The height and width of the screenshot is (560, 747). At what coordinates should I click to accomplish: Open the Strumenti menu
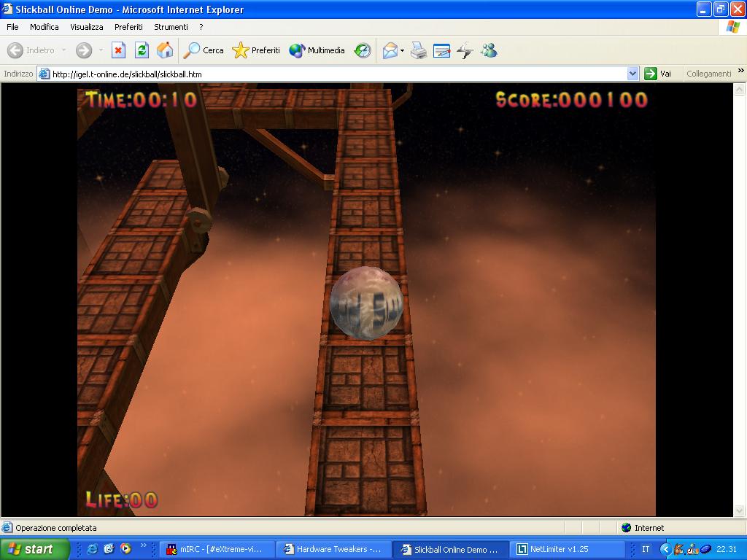pyautogui.click(x=171, y=27)
